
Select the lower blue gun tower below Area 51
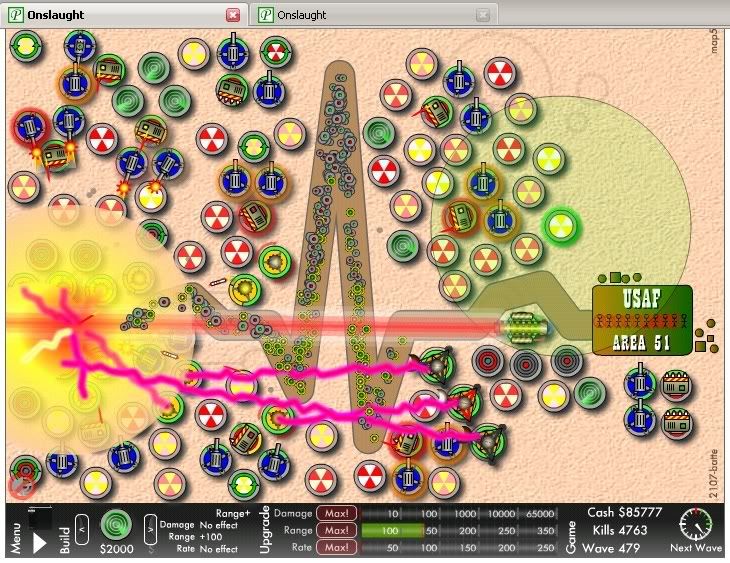tap(640, 419)
